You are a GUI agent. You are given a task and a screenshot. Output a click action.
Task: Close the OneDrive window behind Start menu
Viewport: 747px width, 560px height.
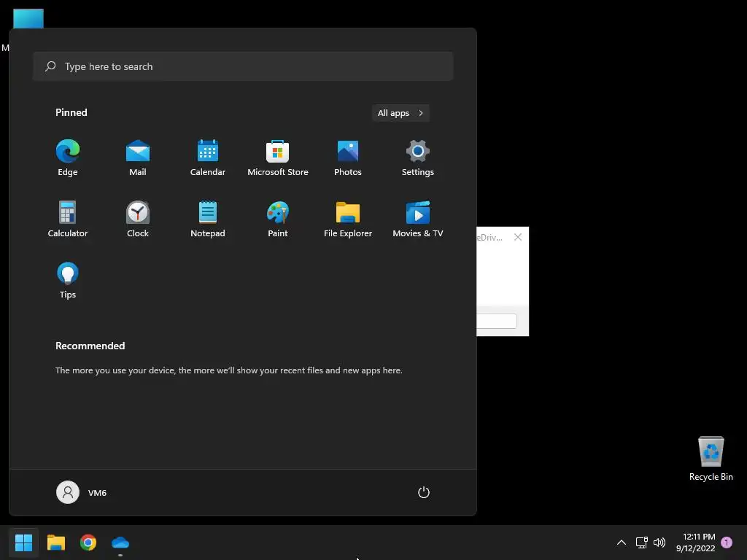(x=518, y=237)
